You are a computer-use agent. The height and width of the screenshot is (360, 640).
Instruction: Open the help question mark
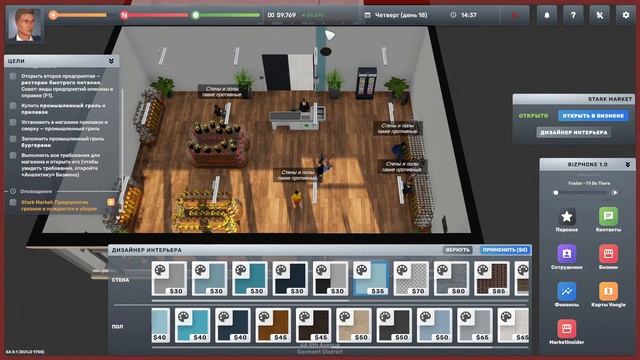click(573, 15)
